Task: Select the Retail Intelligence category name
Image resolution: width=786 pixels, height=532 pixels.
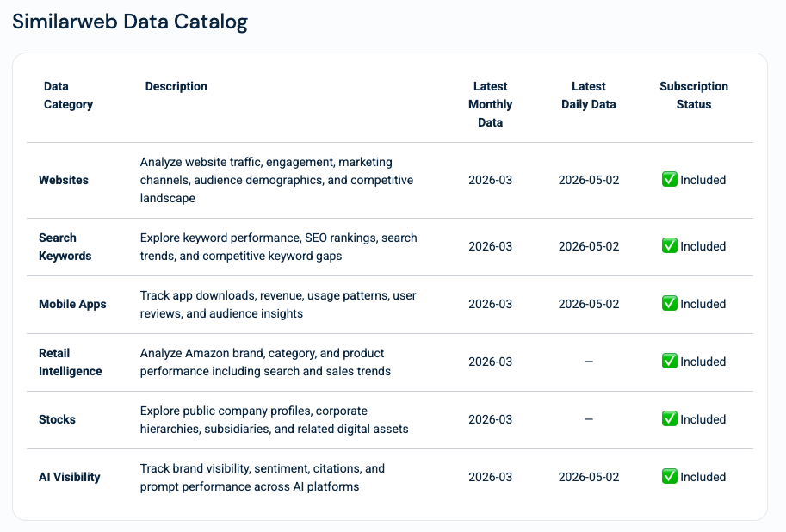Action: tap(71, 362)
